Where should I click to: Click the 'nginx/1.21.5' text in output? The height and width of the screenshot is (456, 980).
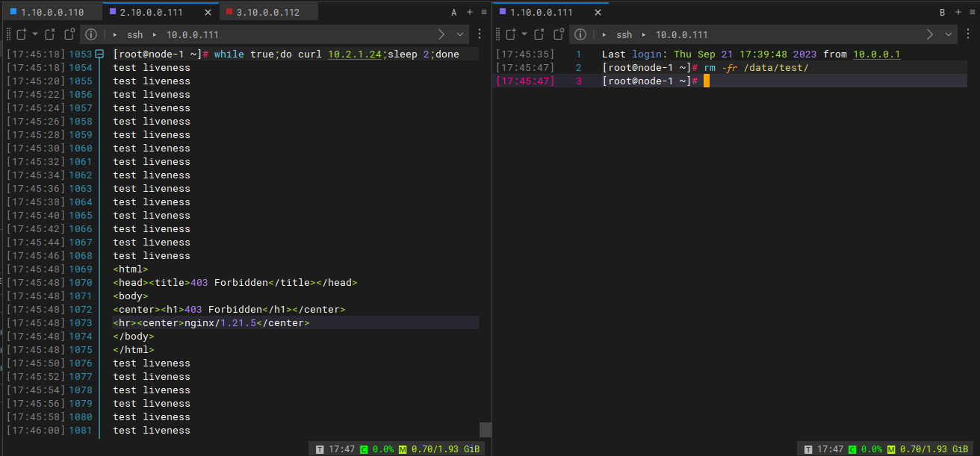pos(220,323)
